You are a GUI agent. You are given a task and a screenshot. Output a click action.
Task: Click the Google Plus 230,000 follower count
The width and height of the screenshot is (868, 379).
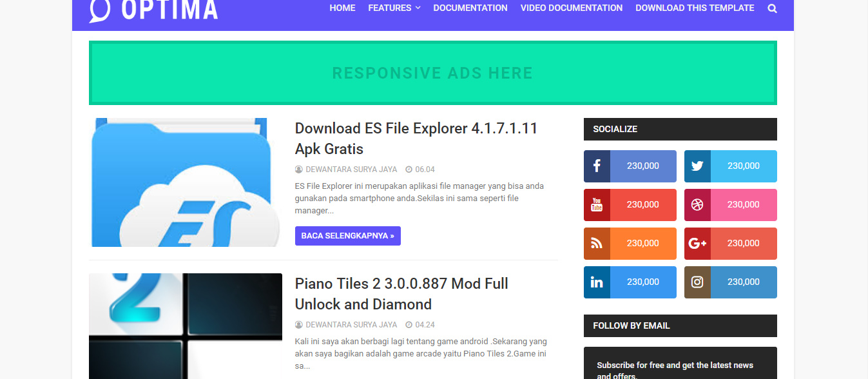(744, 244)
